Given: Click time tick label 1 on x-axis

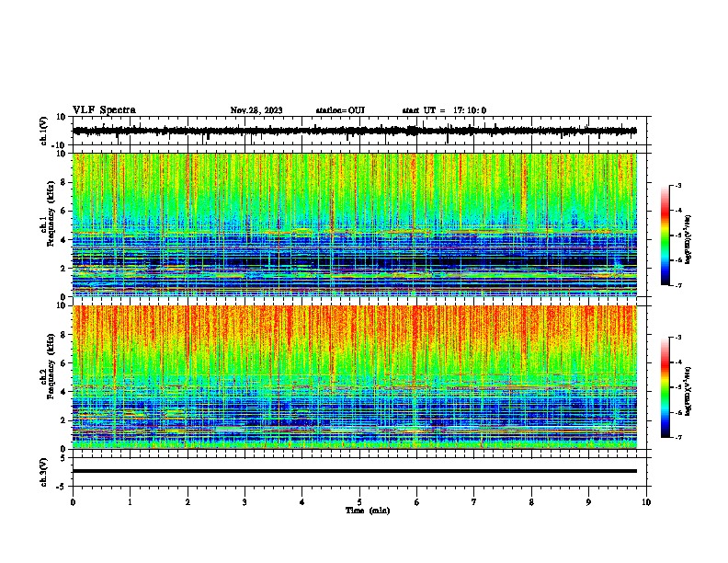Looking at the screenshot, I should pyautogui.click(x=130, y=502).
